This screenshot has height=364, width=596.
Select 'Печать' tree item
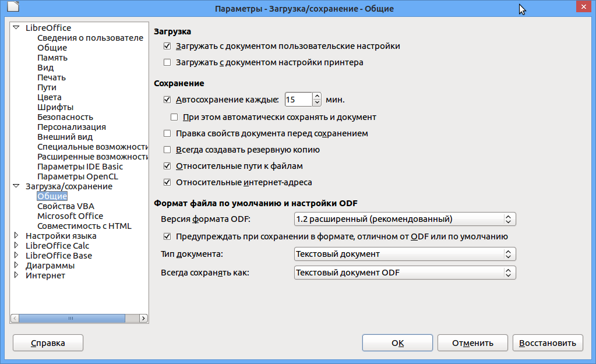51,77
